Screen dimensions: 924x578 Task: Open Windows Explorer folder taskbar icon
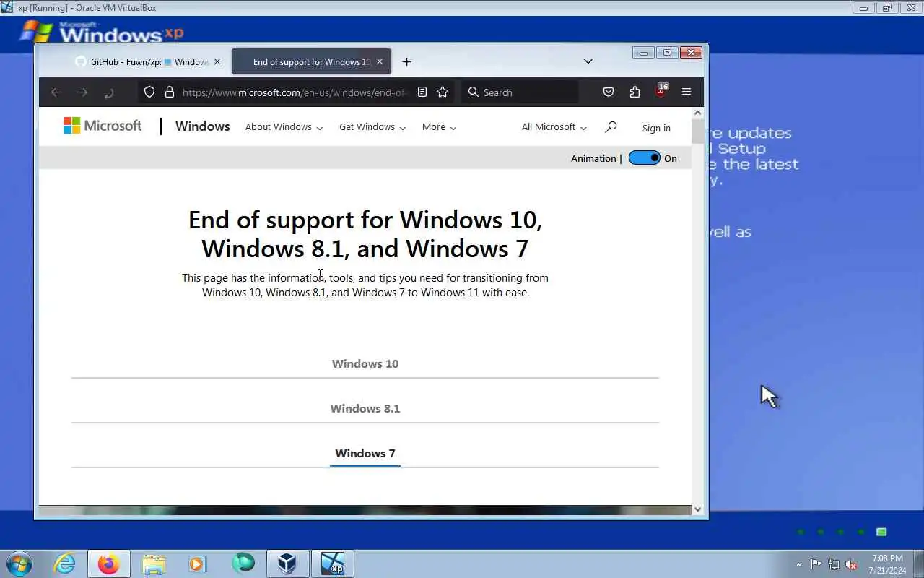coord(154,564)
